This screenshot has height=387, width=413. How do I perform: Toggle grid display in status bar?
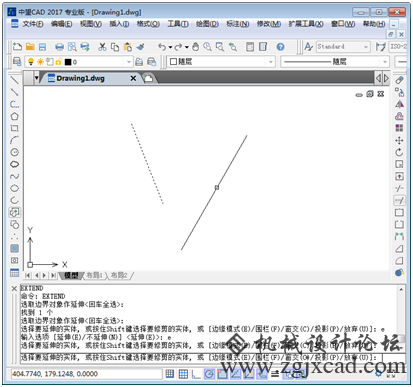[x=183, y=374]
